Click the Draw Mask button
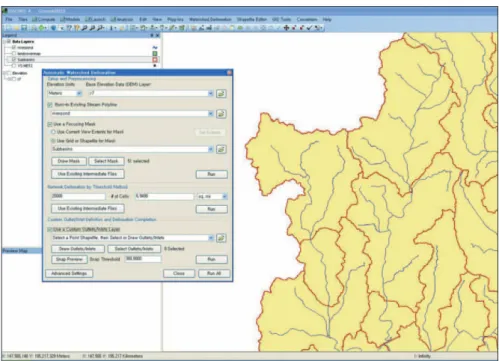 tap(69, 161)
